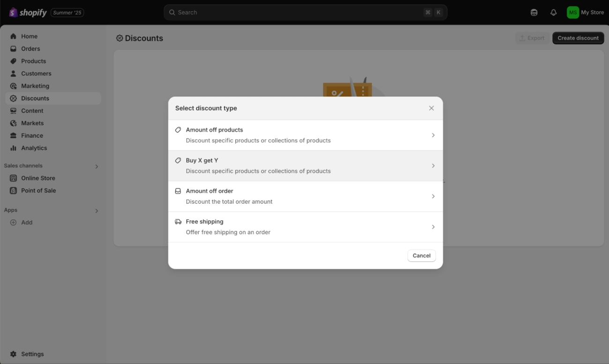609x364 pixels.
Task: Focus the top Search field
Action: (x=305, y=13)
